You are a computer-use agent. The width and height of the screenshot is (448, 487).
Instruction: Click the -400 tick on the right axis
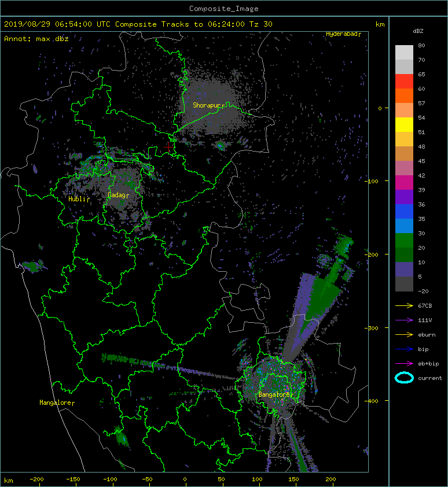[x=372, y=401]
